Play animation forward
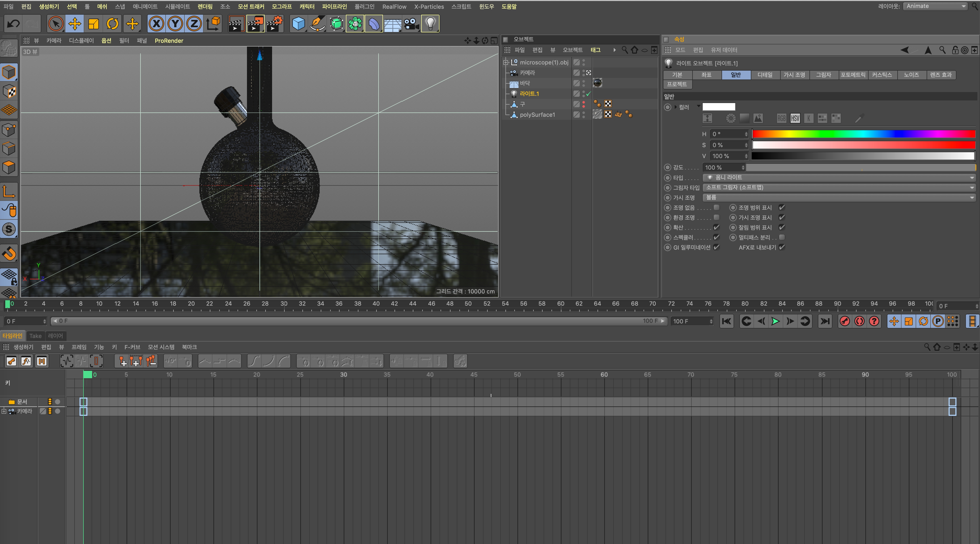 [775, 321]
